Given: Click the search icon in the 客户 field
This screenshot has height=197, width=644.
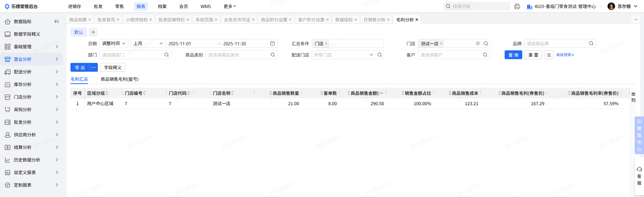Looking at the screenshot, I should coord(485,55).
